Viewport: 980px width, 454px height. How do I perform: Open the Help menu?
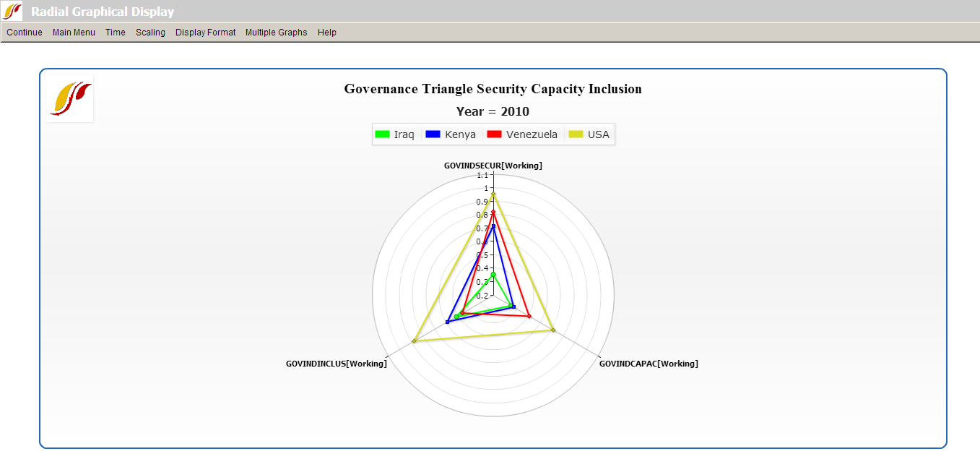[x=326, y=33]
